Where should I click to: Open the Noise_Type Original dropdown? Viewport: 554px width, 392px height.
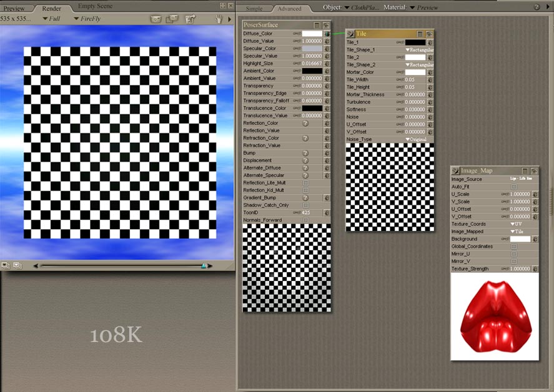click(x=416, y=139)
